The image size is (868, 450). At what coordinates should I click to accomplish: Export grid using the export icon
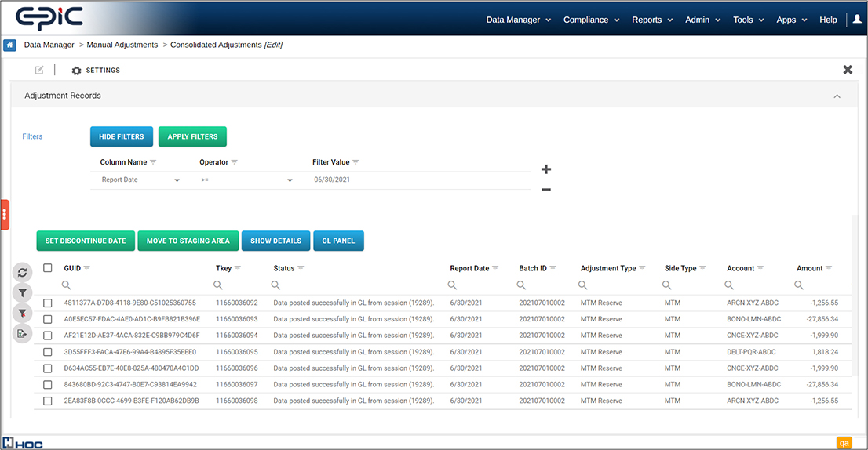(x=22, y=334)
